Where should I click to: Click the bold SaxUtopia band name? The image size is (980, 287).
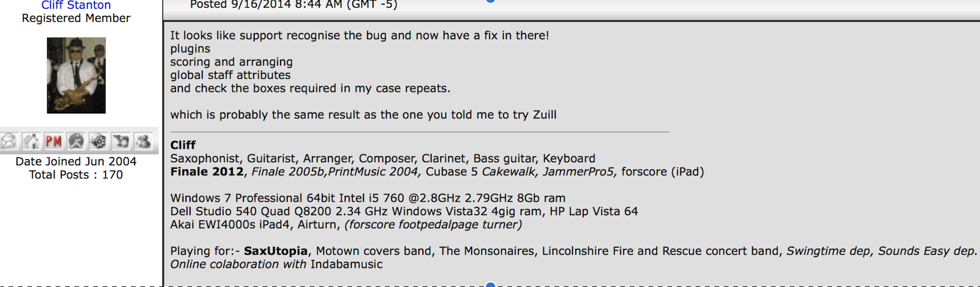click(275, 251)
